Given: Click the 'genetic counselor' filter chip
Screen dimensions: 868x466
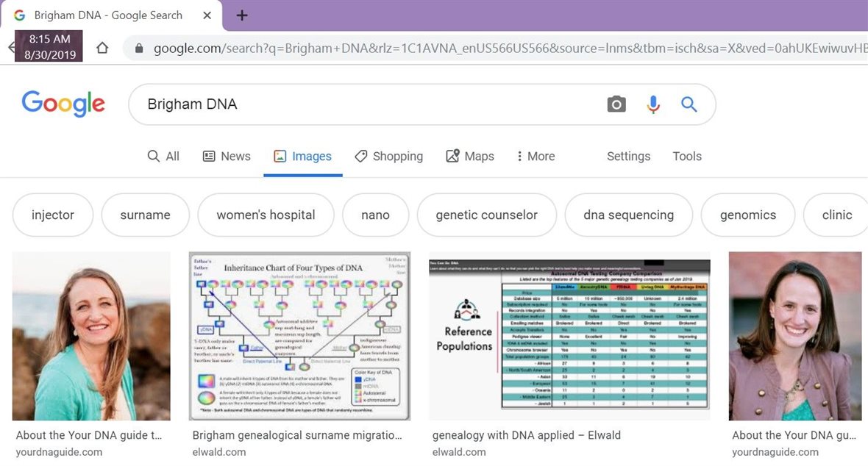Looking at the screenshot, I should (x=486, y=215).
